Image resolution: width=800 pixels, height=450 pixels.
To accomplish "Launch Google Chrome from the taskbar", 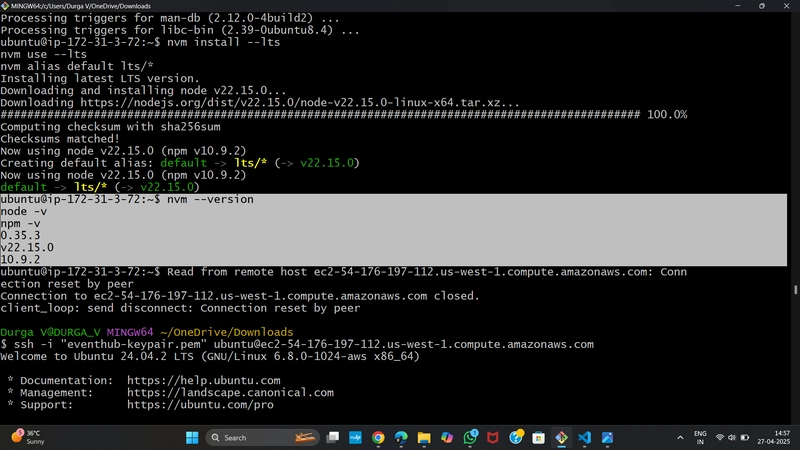I will pyautogui.click(x=378, y=437).
